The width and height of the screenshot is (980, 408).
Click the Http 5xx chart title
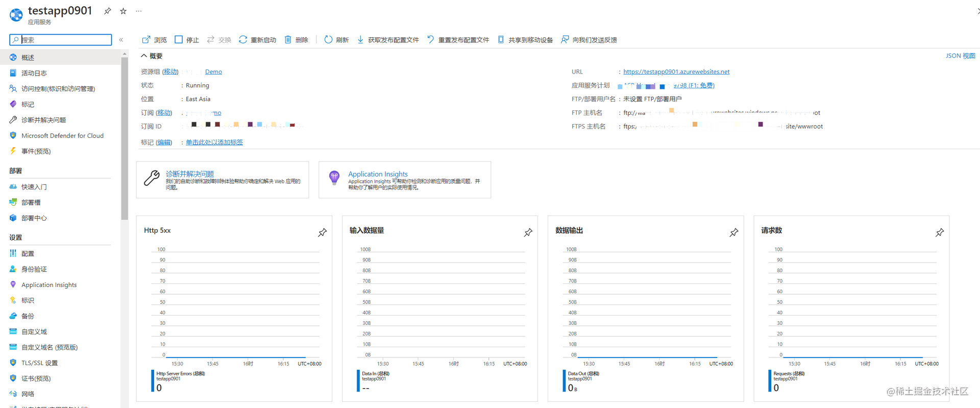click(157, 231)
